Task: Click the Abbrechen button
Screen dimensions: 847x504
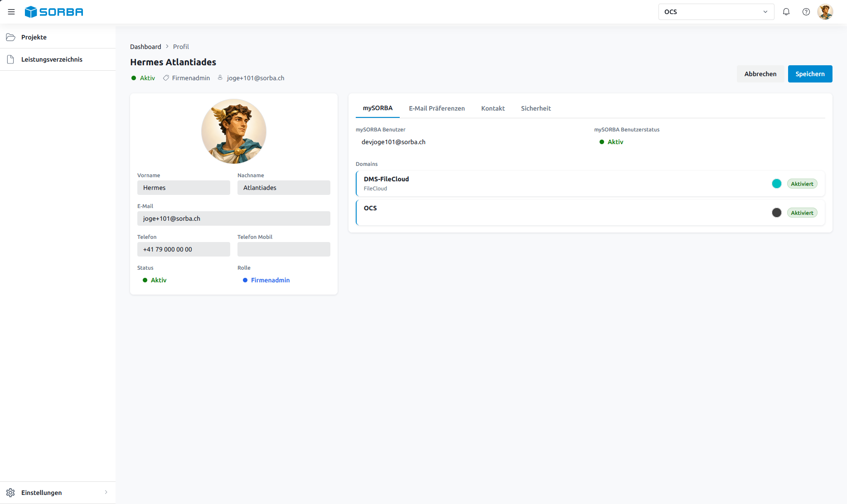Action: (760, 74)
